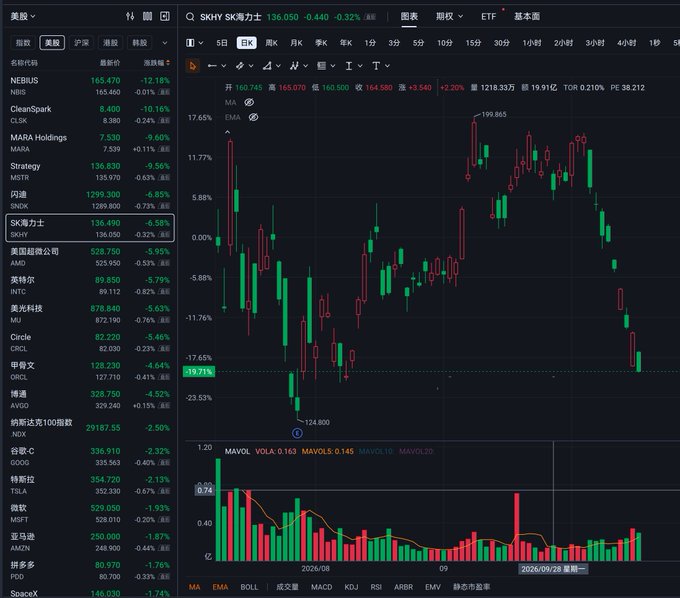Open text tool options dropdown arrow
The image size is (680, 598).
pos(387,66)
